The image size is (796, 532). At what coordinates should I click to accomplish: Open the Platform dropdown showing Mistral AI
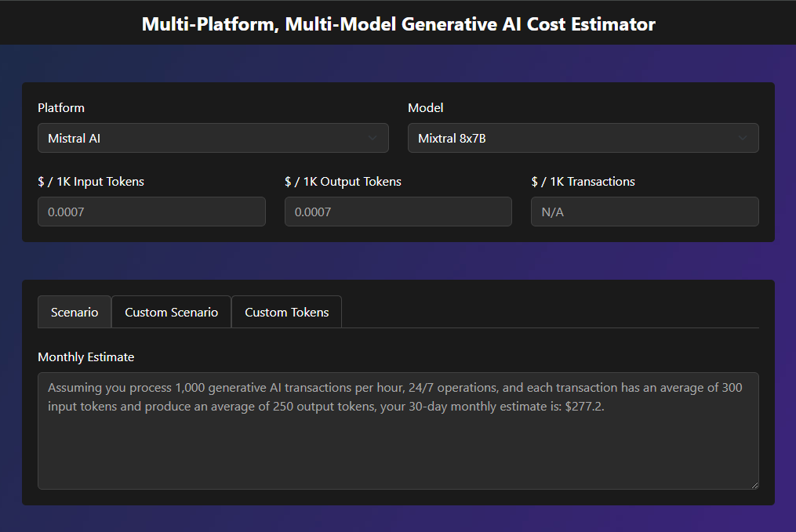[213, 137]
